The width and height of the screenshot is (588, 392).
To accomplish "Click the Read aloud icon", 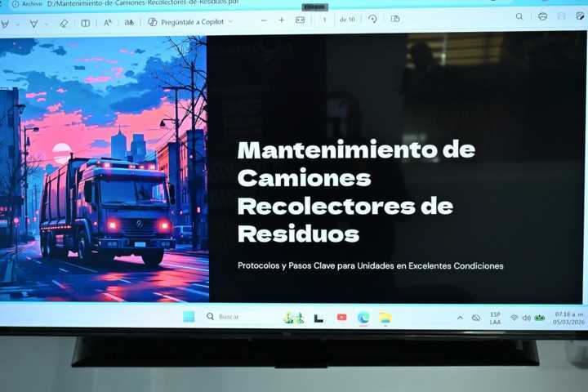I will [x=108, y=22].
